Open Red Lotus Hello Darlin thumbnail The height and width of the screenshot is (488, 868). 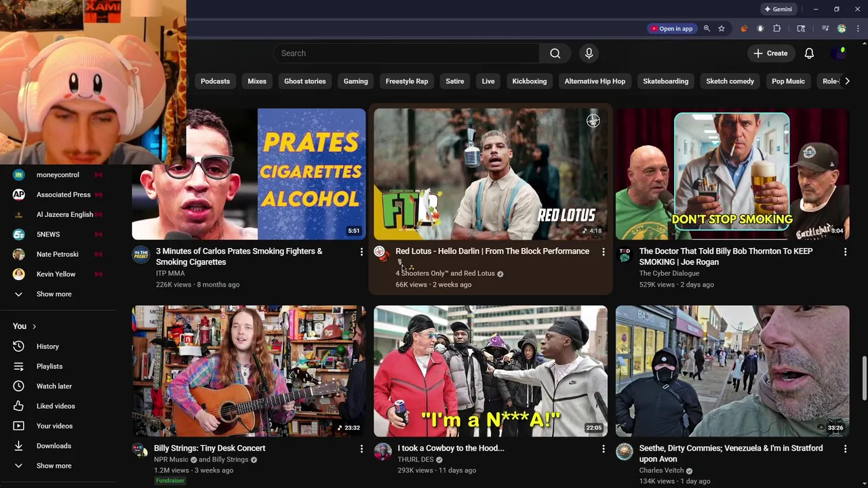point(490,174)
